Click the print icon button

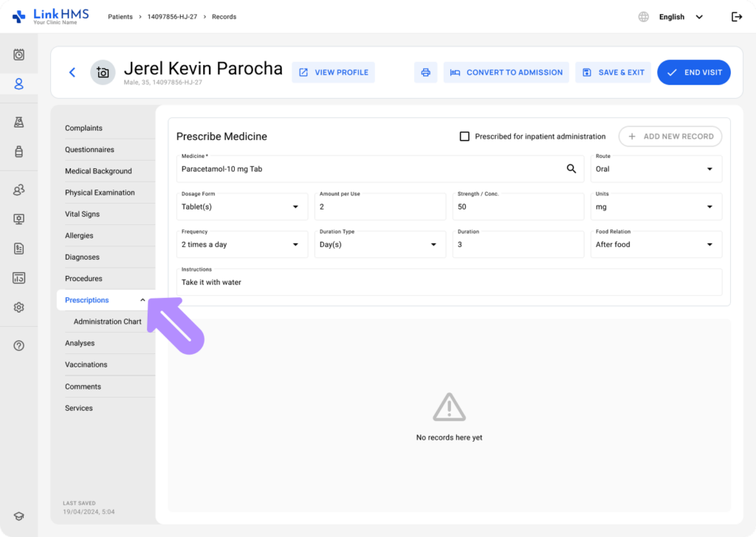tap(425, 72)
